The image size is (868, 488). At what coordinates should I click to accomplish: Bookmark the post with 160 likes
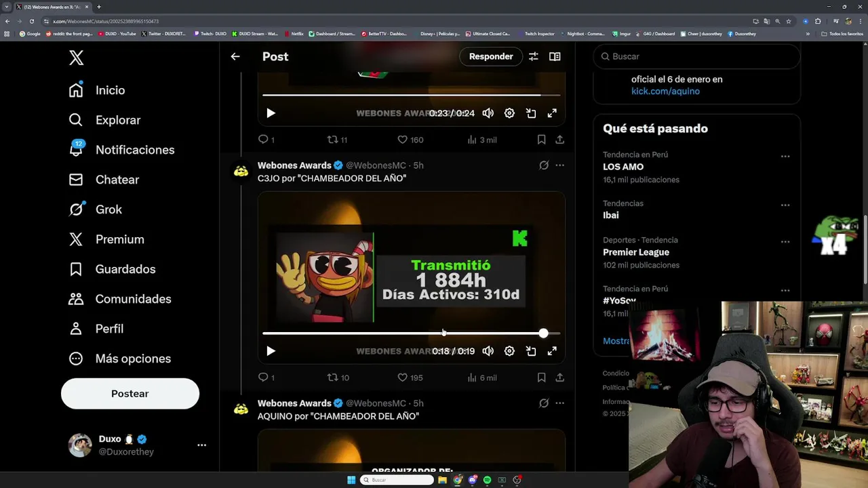pyautogui.click(x=541, y=140)
